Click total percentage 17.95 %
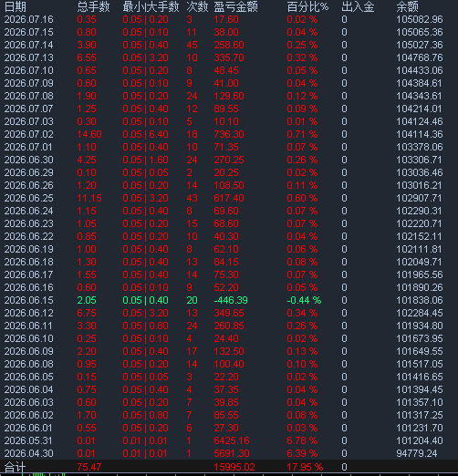Screen dimensions: 458x476 [305, 467]
